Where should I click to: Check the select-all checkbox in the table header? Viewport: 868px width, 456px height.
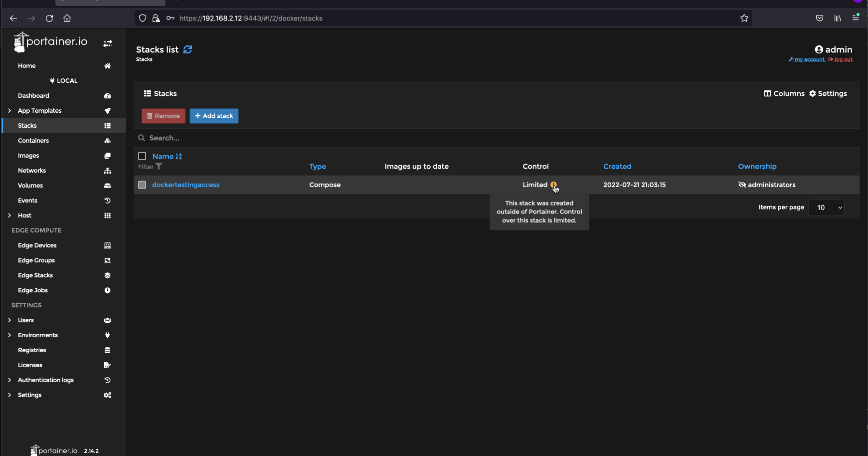(x=142, y=156)
